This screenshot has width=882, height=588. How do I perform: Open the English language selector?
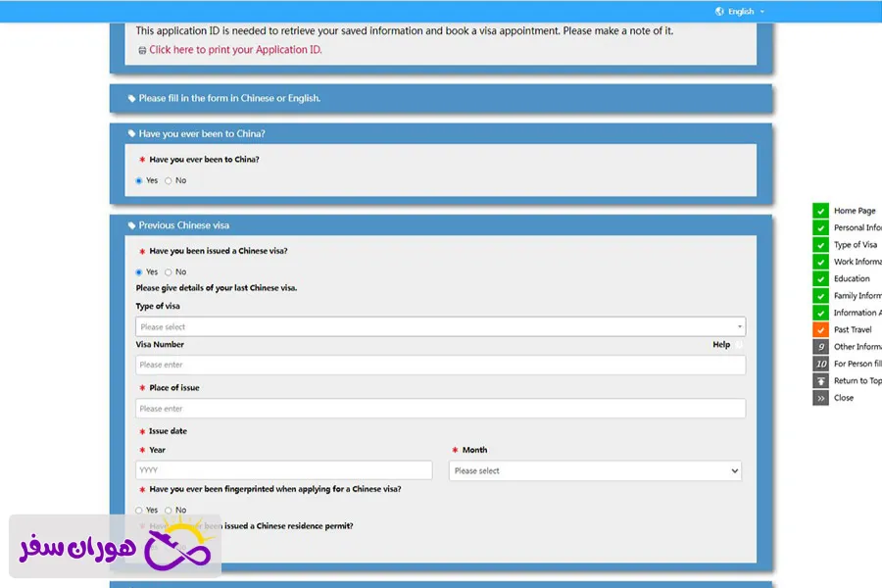point(741,12)
